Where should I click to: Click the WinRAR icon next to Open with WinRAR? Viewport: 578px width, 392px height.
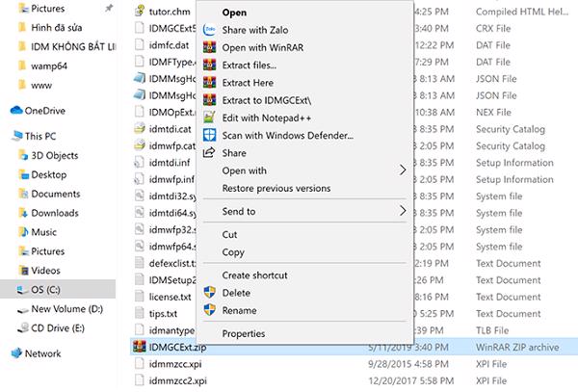tap(209, 47)
